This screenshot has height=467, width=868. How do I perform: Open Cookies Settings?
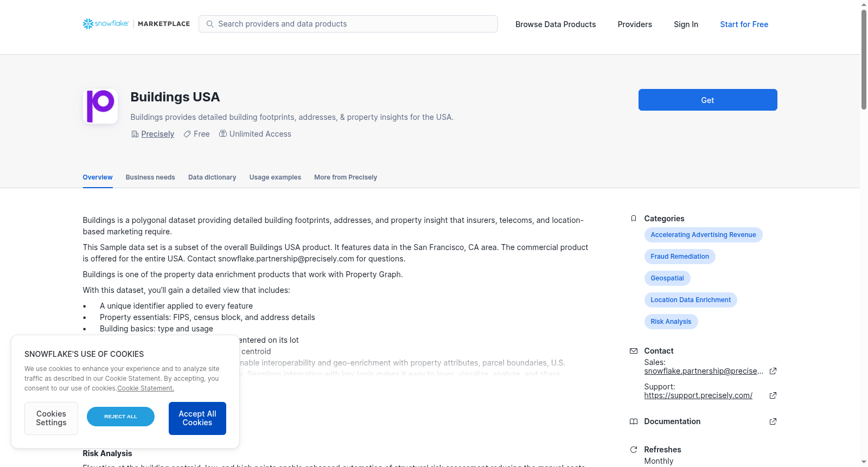[51, 418]
